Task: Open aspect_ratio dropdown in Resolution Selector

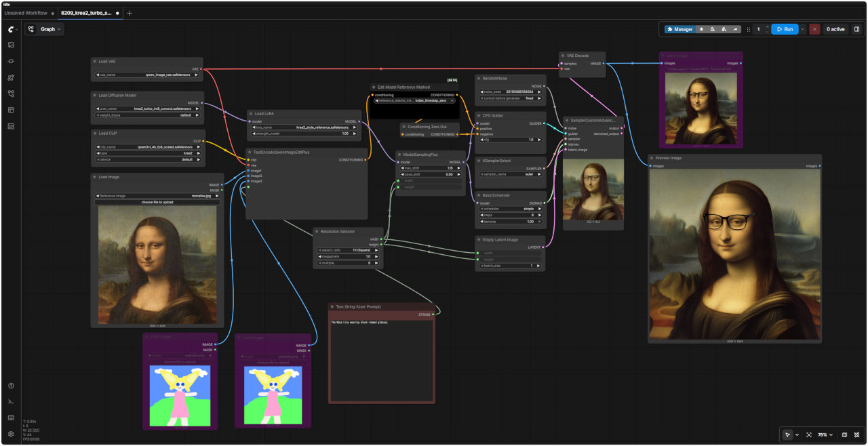Action: pos(348,250)
